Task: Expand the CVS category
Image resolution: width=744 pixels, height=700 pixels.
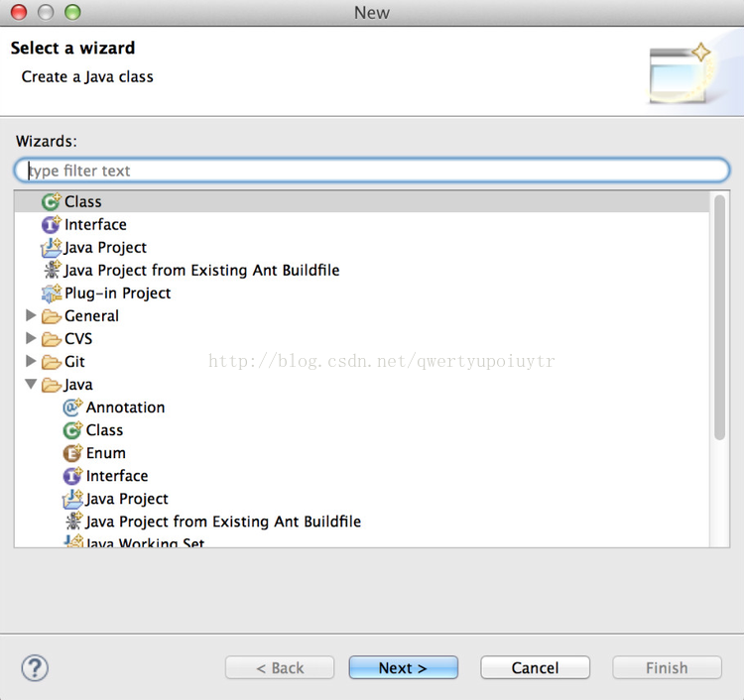Action: point(31,338)
